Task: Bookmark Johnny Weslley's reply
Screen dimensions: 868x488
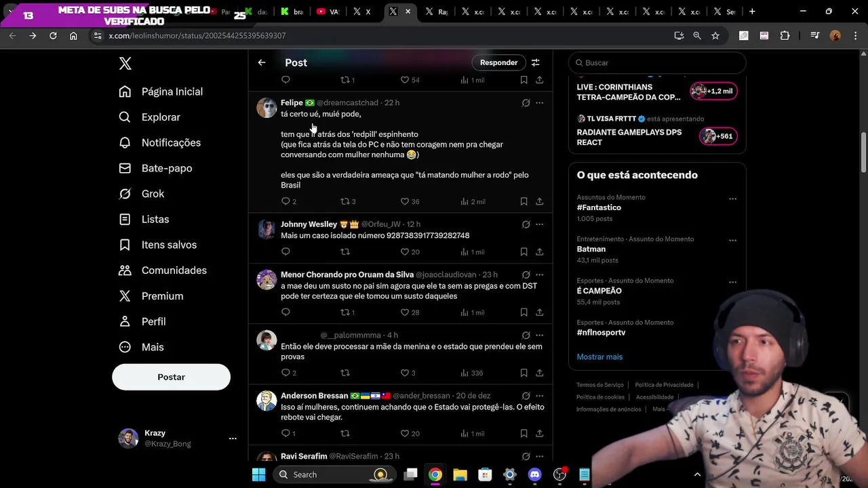Action: pyautogui.click(x=524, y=251)
